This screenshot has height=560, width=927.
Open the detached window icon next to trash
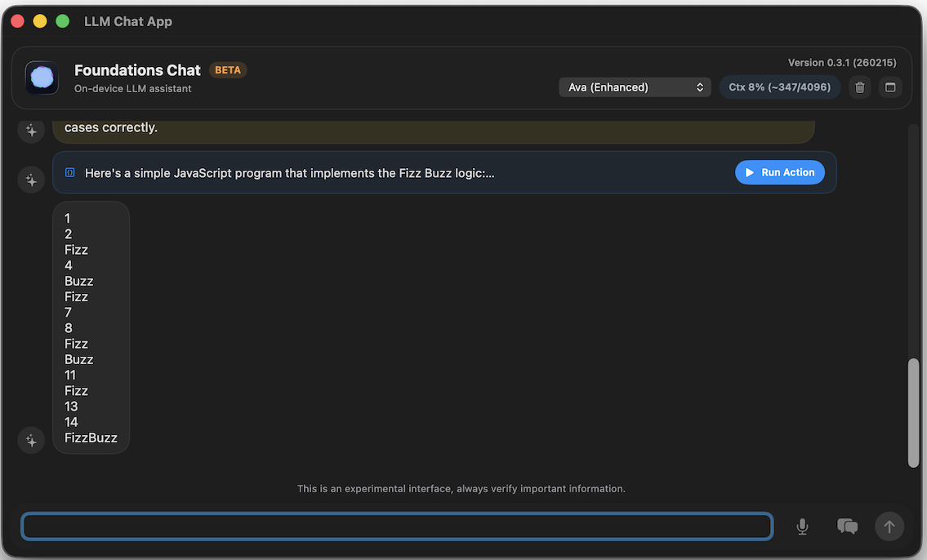[x=890, y=87]
